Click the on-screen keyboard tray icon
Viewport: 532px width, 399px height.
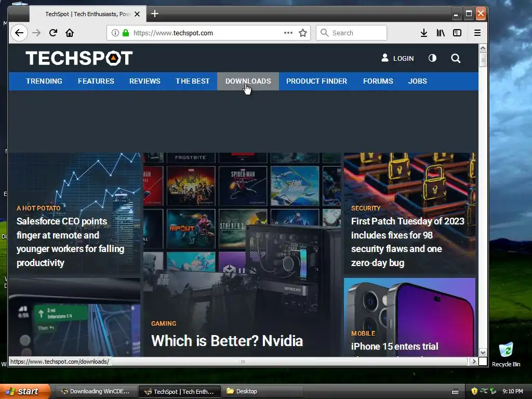click(x=455, y=392)
